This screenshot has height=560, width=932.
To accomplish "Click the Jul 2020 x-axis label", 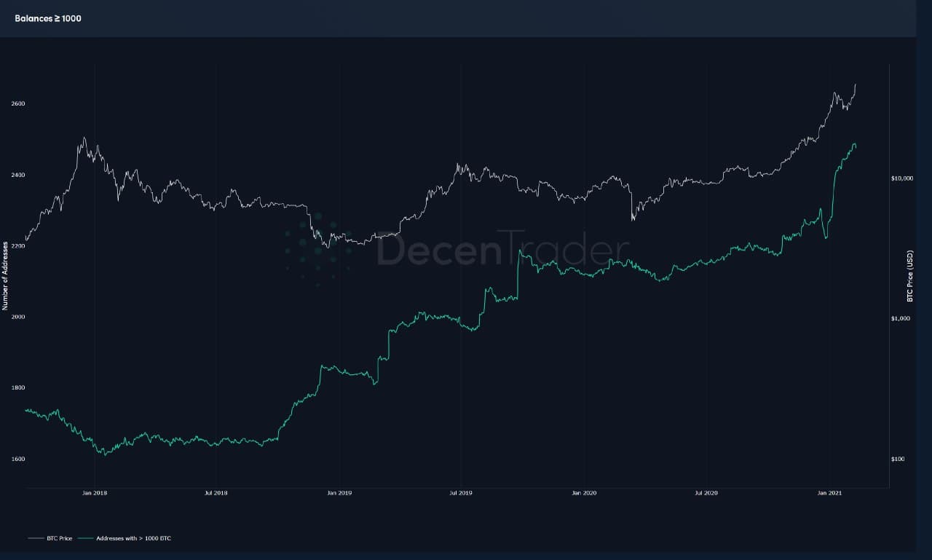I will coord(706,494).
